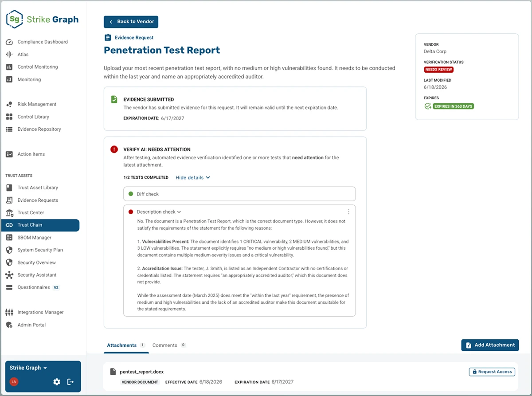
Task: Click the Add Attachment button
Action: [490, 345]
